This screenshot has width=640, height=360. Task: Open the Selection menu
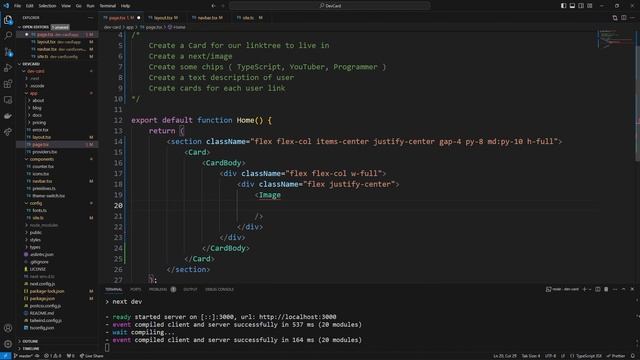click(47, 6)
